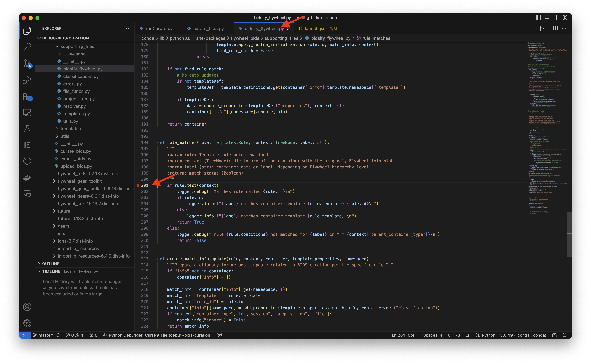Open notifications bell in status bar
The image size is (591, 364).
pyautogui.click(x=564, y=335)
